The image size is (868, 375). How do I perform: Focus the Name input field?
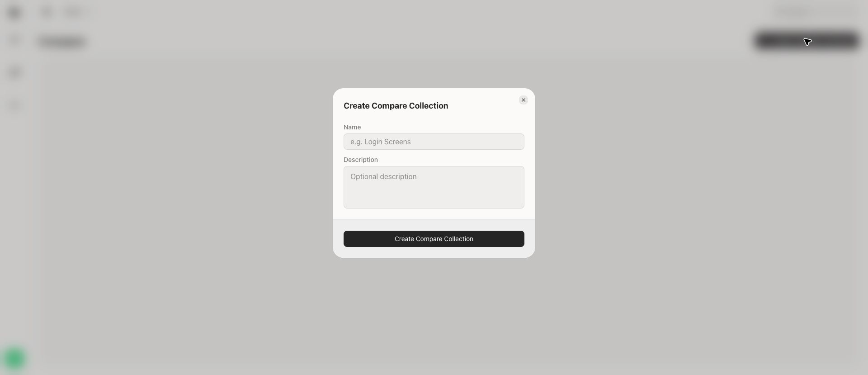pyautogui.click(x=434, y=142)
